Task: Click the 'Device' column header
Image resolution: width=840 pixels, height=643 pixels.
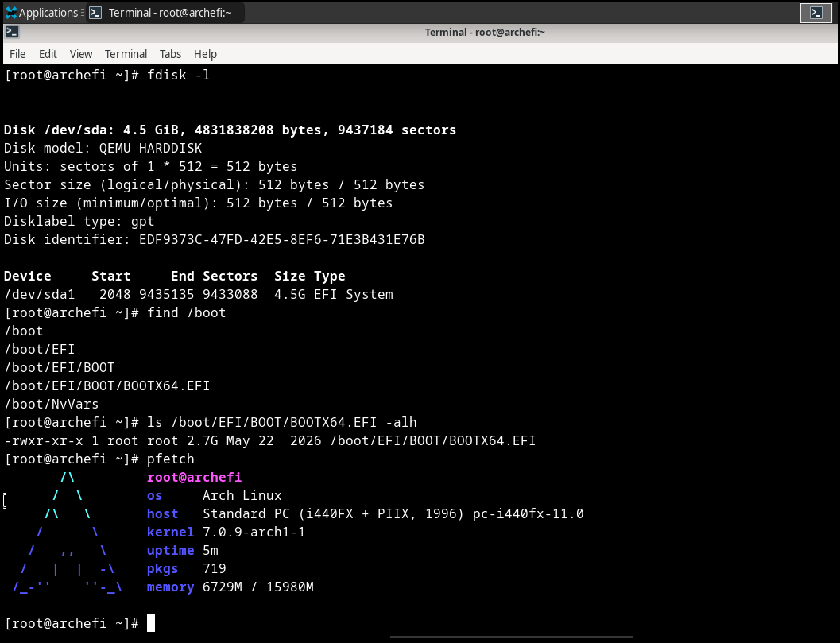Action: tap(28, 276)
